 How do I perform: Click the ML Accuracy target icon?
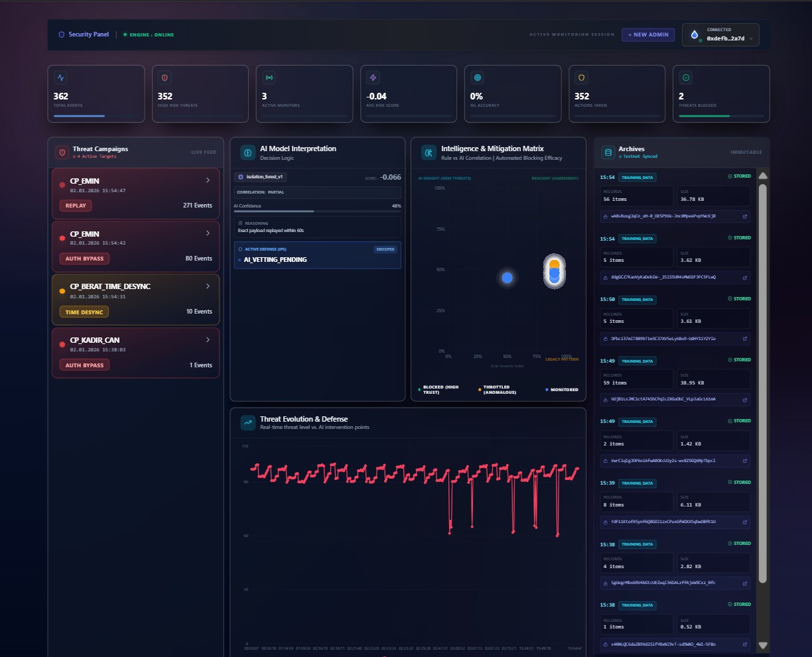coord(477,78)
